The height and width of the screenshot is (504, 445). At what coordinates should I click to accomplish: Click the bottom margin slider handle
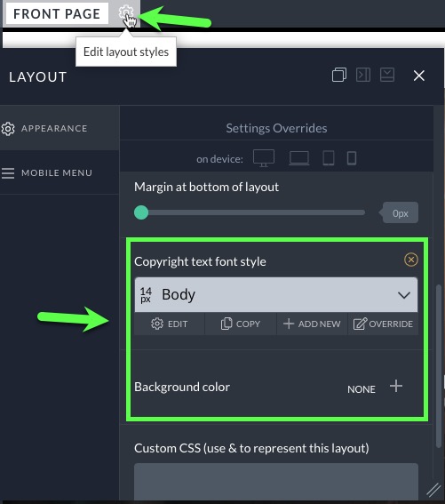coord(141,212)
